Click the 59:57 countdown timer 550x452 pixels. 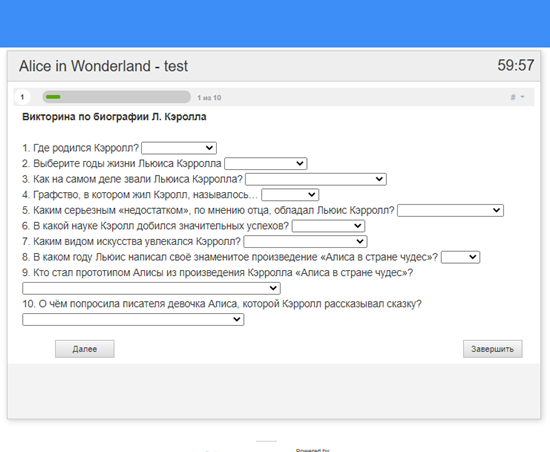[x=516, y=66]
